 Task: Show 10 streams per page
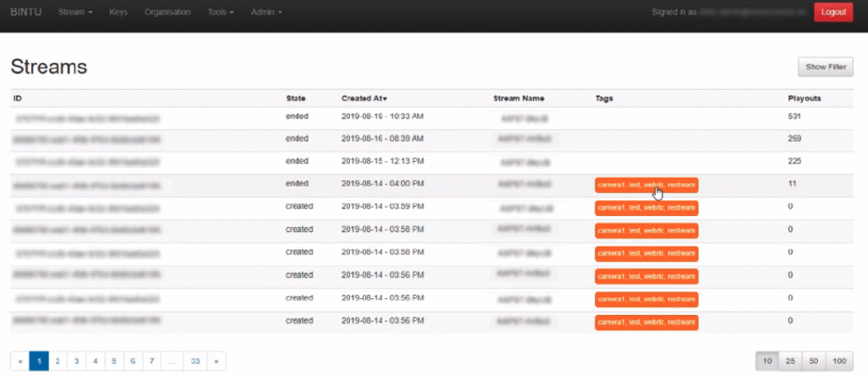coord(766,361)
